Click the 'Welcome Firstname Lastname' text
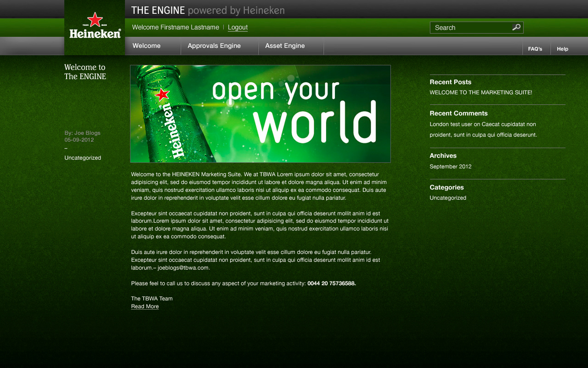588x368 pixels. click(175, 27)
